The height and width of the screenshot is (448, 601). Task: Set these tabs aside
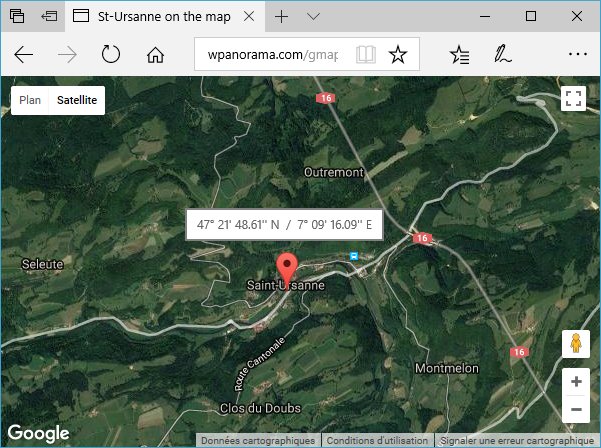(49, 16)
